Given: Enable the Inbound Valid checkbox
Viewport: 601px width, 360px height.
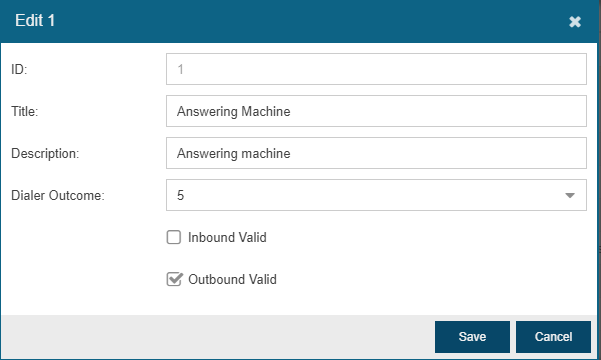Looking at the screenshot, I should coord(174,237).
